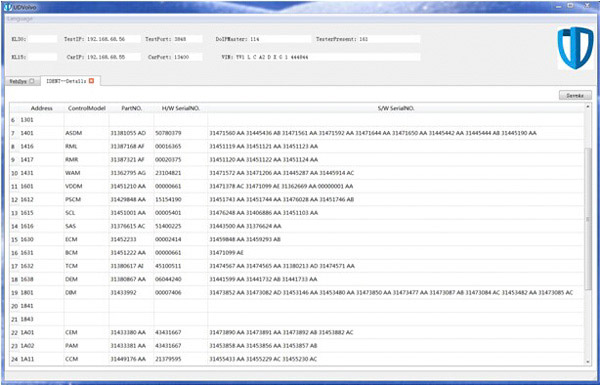The height and width of the screenshot is (385, 600).
Task: Click the UDVolvo app icon in title bar
Action: click(8, 7)
